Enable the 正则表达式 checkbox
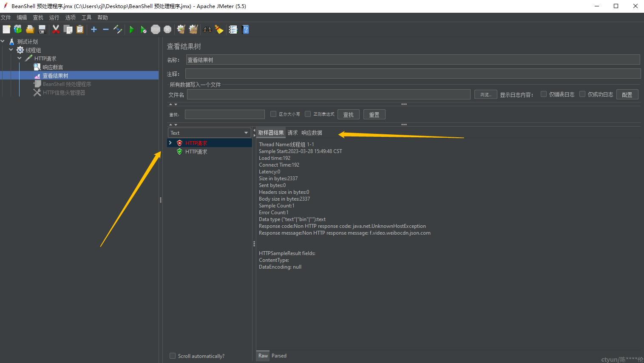Screen dimensions: 644x363 tap(308, 114)
